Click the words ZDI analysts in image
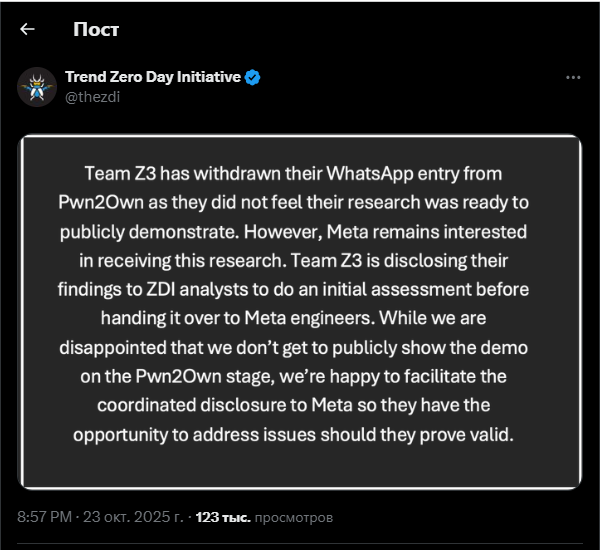Screen dimensions: 600x550 tap(183, 289)
